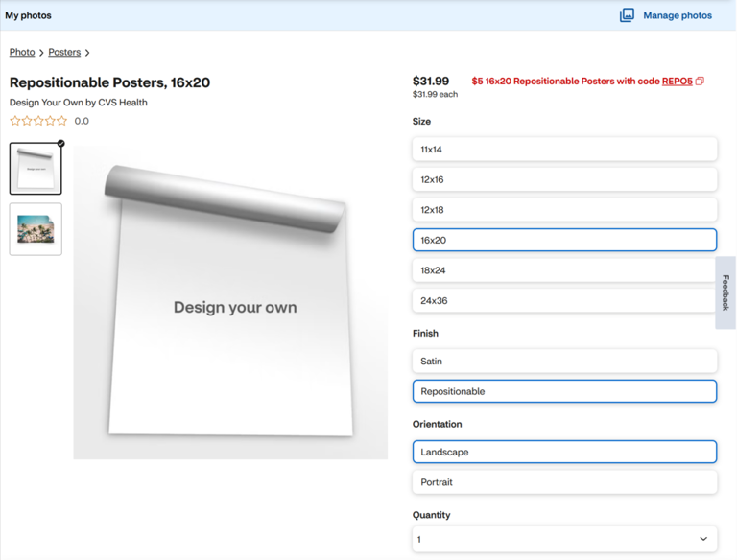This screenshot has width=737, height=560.
Task: Click the REPO5 promo code link
Action: pyautogui.click(x=677, y=81)
